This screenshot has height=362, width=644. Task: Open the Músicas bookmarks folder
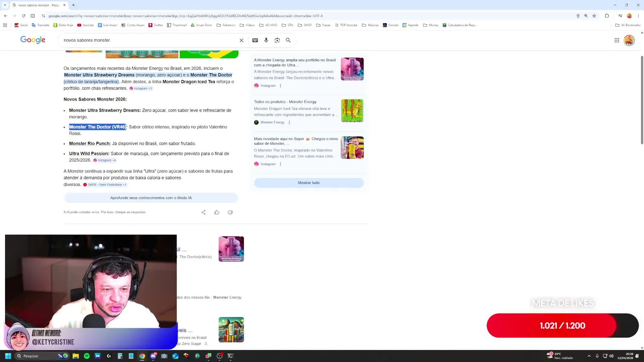point(370,25)
